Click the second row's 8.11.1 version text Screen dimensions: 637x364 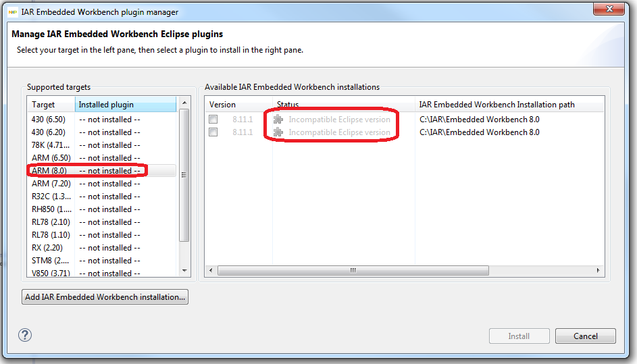(x=243, y=132)
